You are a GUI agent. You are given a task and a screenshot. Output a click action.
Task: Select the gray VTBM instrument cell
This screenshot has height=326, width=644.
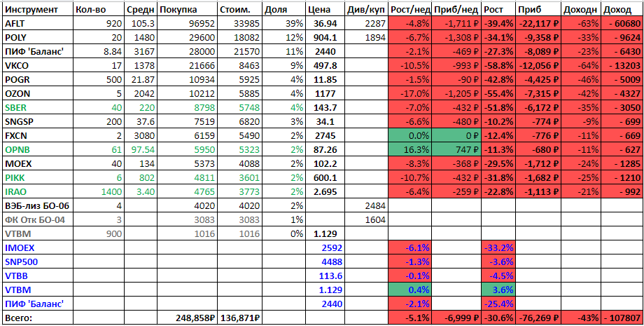coord(37,234)
